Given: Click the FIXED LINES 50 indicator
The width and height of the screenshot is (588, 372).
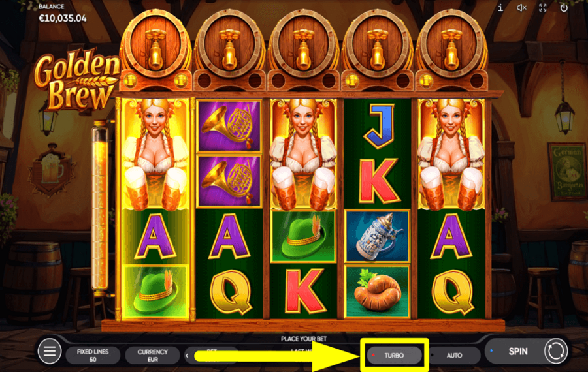Looking at the screenshot, I should [93, 355].
